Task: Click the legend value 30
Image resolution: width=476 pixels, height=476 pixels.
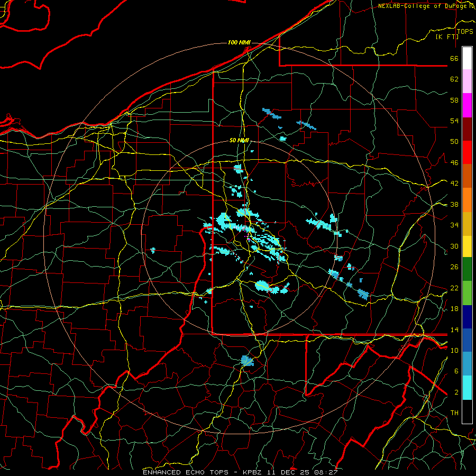Action: [x=454, y=246]
